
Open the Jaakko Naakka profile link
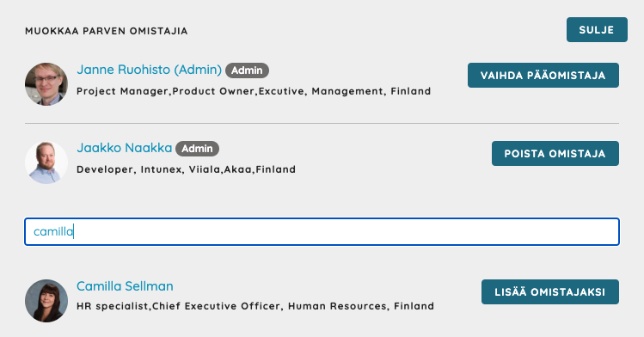(x=125, y=148)
